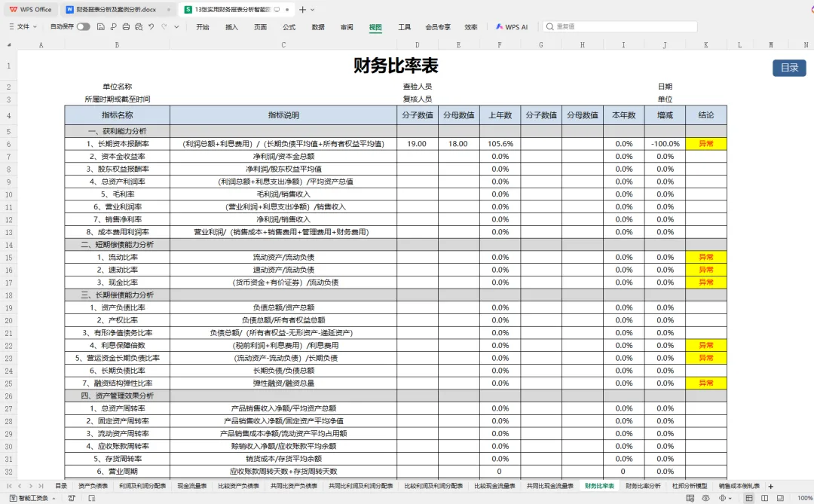Screen dimensions: 814x504
Task: Open the 开始 ribbon tab
Action: (203, 27)
